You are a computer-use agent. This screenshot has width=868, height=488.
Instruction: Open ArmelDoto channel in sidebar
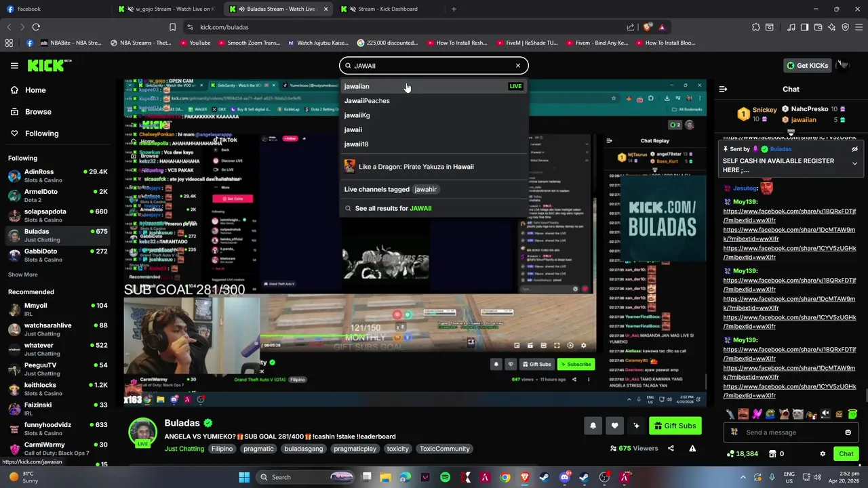pyautogui.click(x=57, y=195)
